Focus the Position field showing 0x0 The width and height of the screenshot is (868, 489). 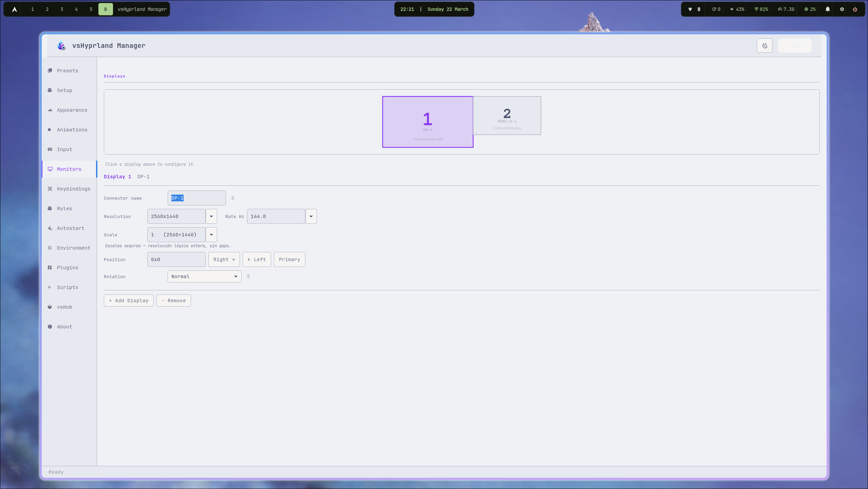click(x=176, y=259)
